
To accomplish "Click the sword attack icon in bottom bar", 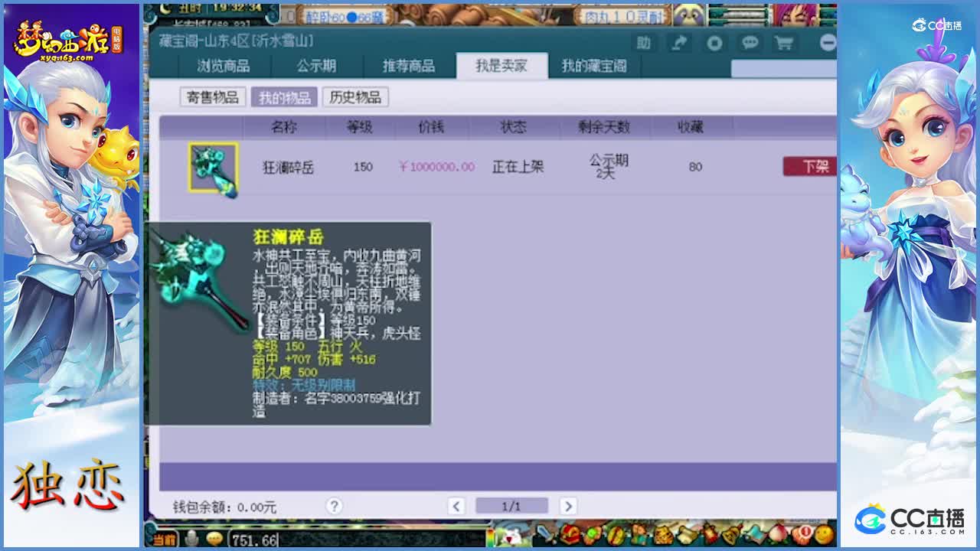I will click(x=545, y=533).
